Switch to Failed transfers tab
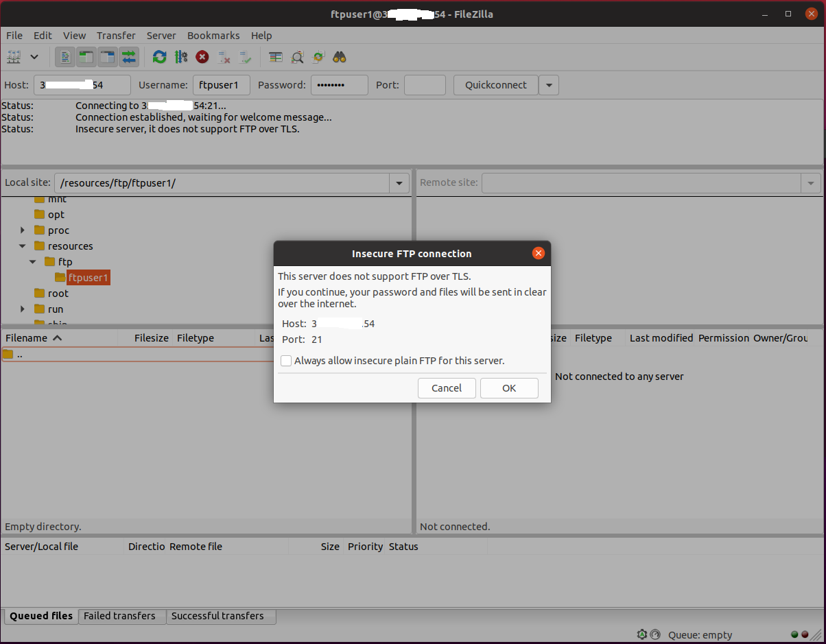This screenshot has height=644, width=826. click(x=122, y=616)
